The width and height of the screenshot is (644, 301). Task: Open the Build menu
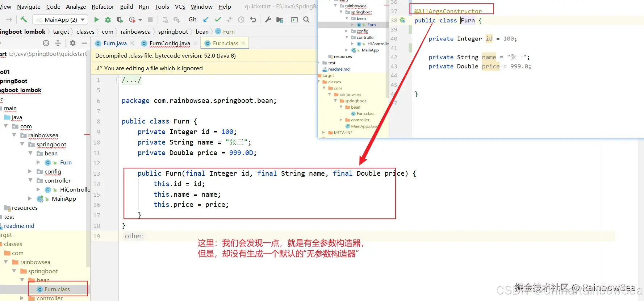127,7
